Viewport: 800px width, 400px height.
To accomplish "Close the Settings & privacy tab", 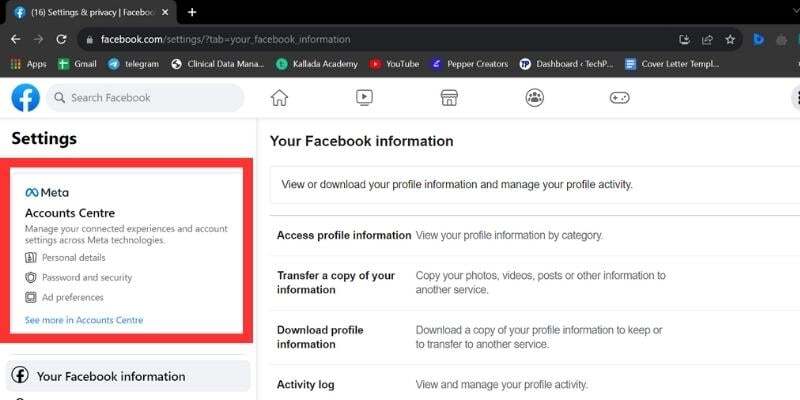I will [165, 12].
